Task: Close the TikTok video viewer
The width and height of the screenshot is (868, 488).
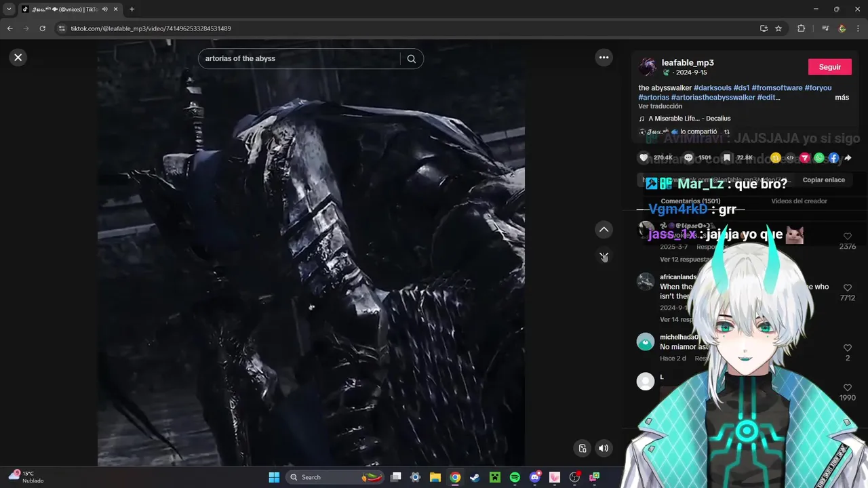Action: (18, 58)
